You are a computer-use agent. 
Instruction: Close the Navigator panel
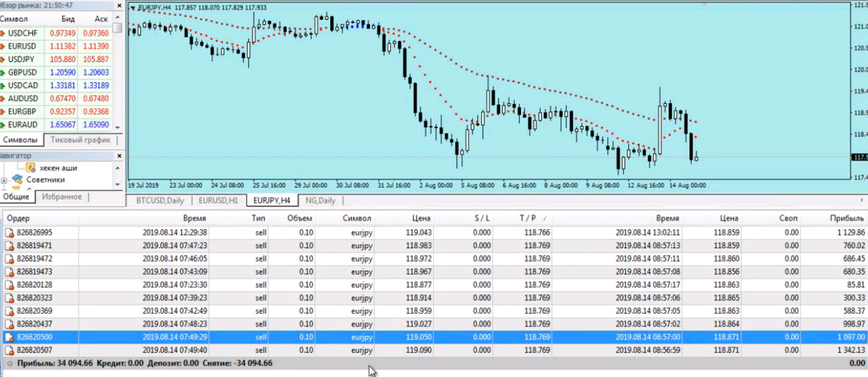click(119, 156)
